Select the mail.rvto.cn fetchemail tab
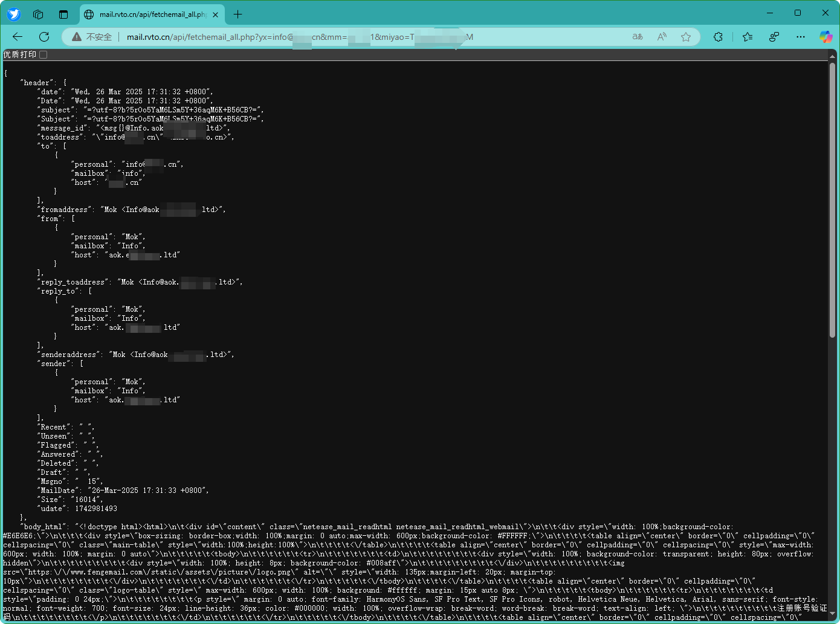The height and width of the screenshot is (624, 840). pos(151,14)
